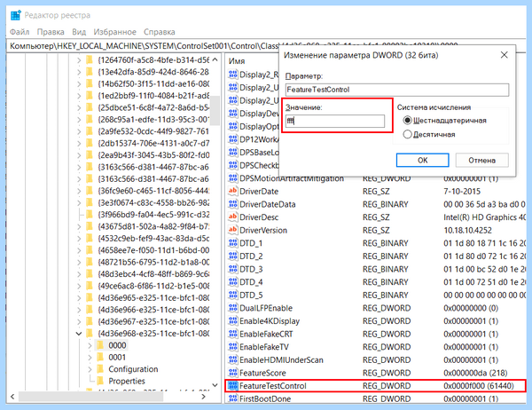Viewport: 532px width, 410px height.
Task: Select the DriverDesc string value icon
Action: click(x=232, y=217)
